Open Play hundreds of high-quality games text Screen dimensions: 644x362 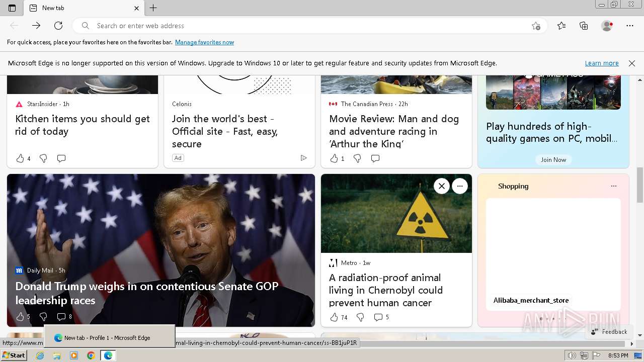coord(552,132)
